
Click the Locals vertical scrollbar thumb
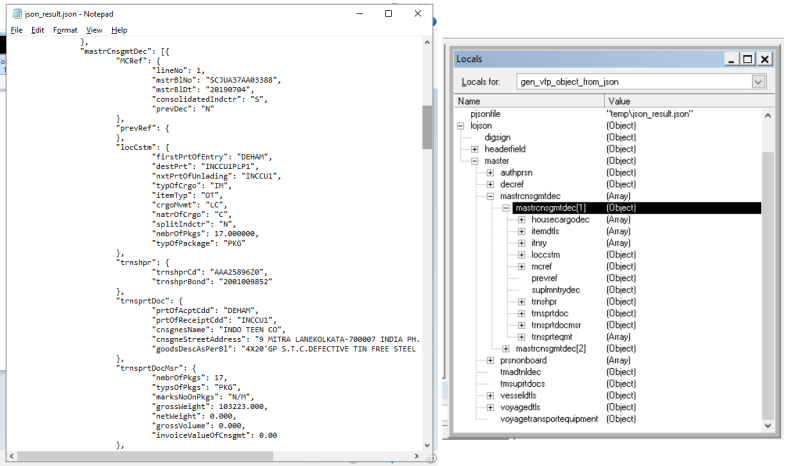point(768,285)
